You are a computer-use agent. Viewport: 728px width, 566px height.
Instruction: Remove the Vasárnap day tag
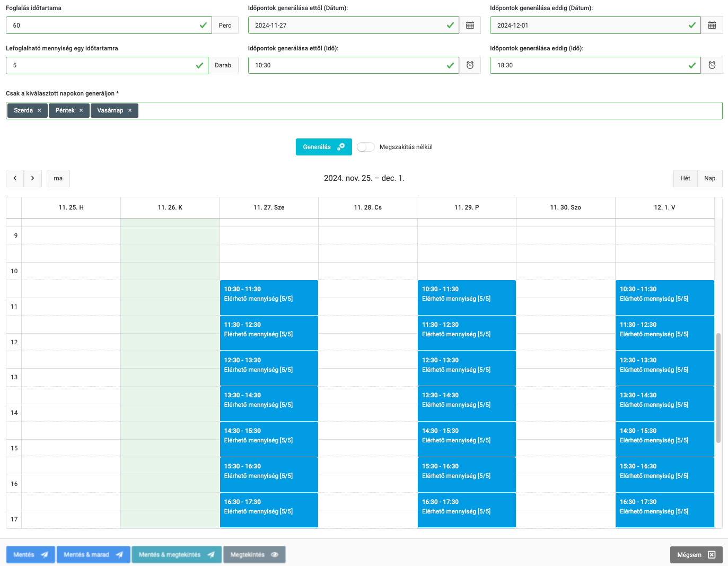point(130,110)
